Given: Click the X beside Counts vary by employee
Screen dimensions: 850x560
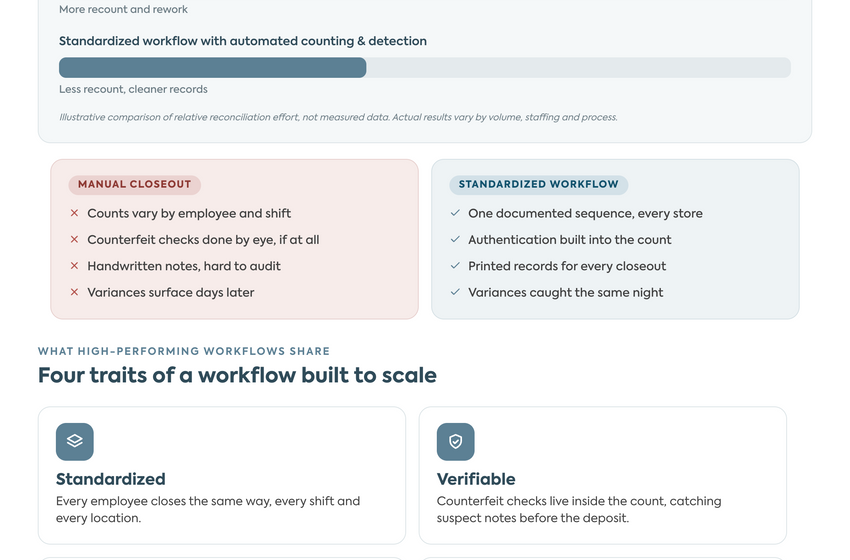Looking at the screenshot, I should pyautogui.click(x=74, y=213).
